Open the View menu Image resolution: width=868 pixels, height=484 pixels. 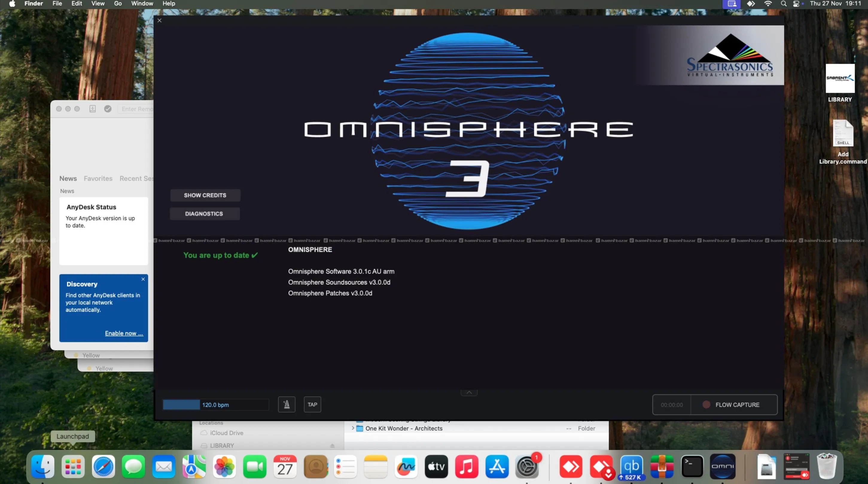pos(98,4)
